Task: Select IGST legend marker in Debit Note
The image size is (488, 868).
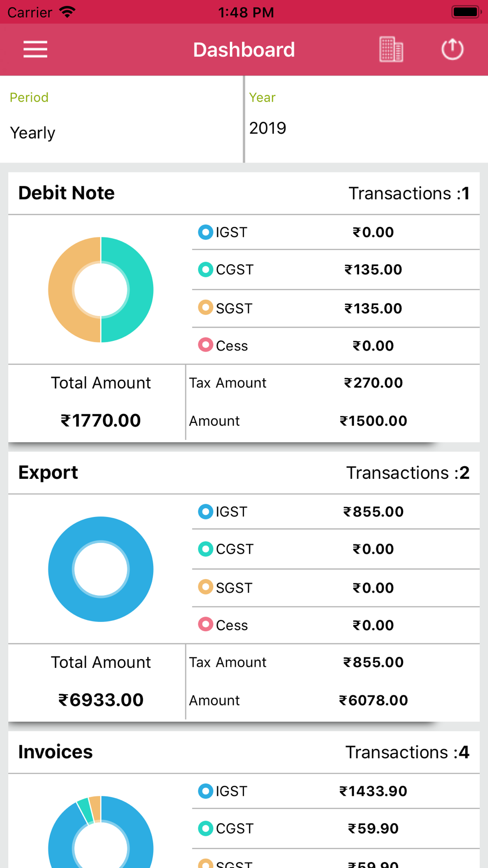Action: tap(205, 232)
